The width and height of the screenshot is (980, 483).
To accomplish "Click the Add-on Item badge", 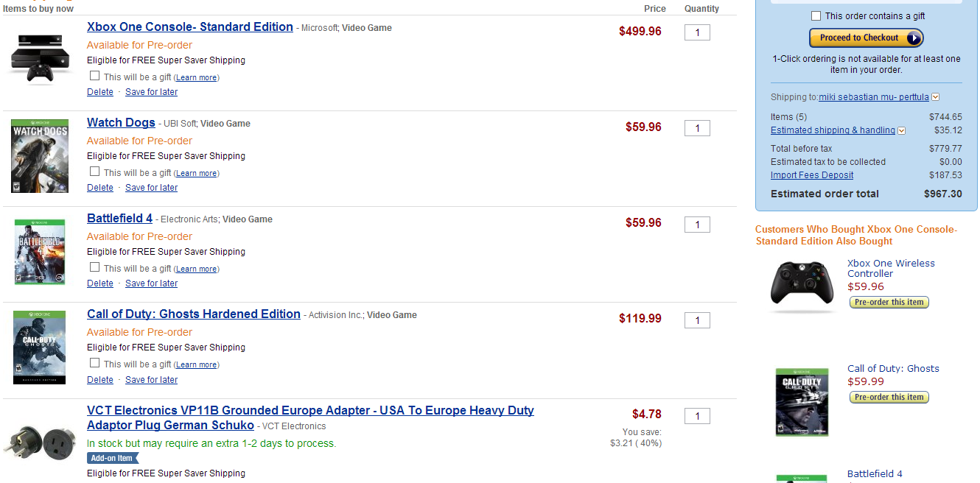I will [x=112, y=458].
